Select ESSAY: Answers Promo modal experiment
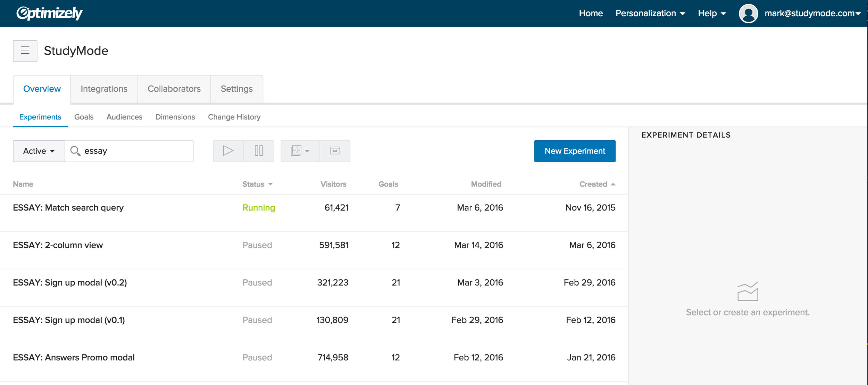 coord(74,358)
